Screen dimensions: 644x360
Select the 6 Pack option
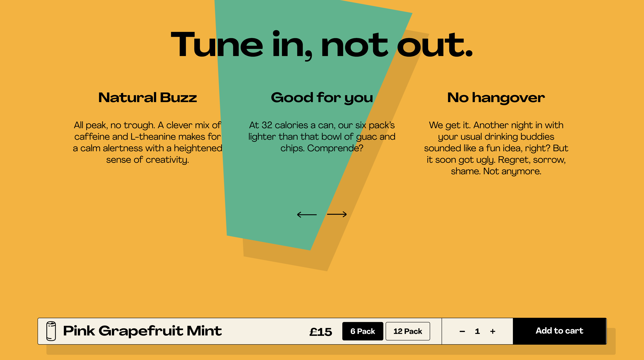click(362, 331)
